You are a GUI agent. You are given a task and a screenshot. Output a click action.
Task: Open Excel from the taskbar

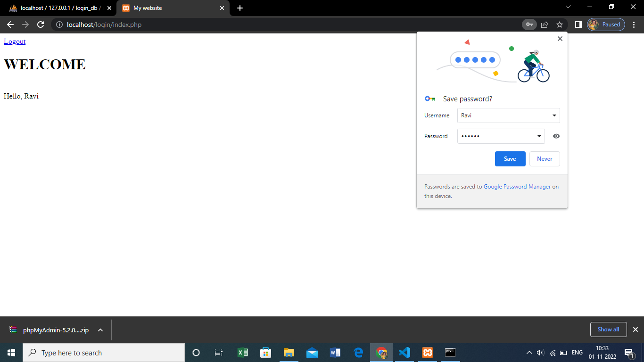[242, 352]
